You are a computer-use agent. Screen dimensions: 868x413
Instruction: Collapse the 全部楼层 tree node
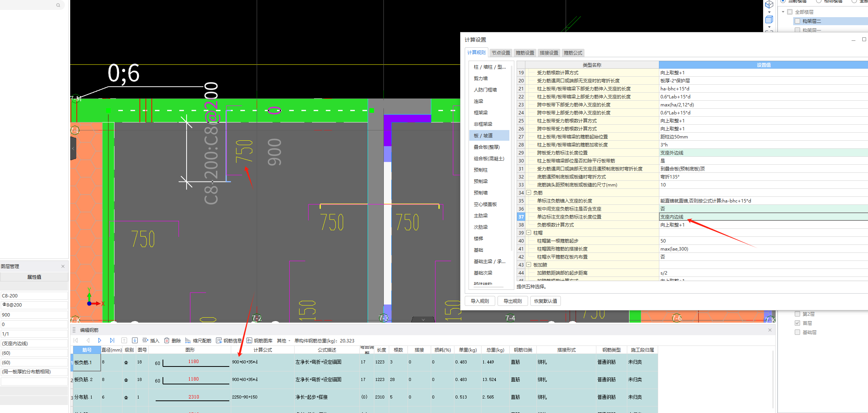pos(783,12)
